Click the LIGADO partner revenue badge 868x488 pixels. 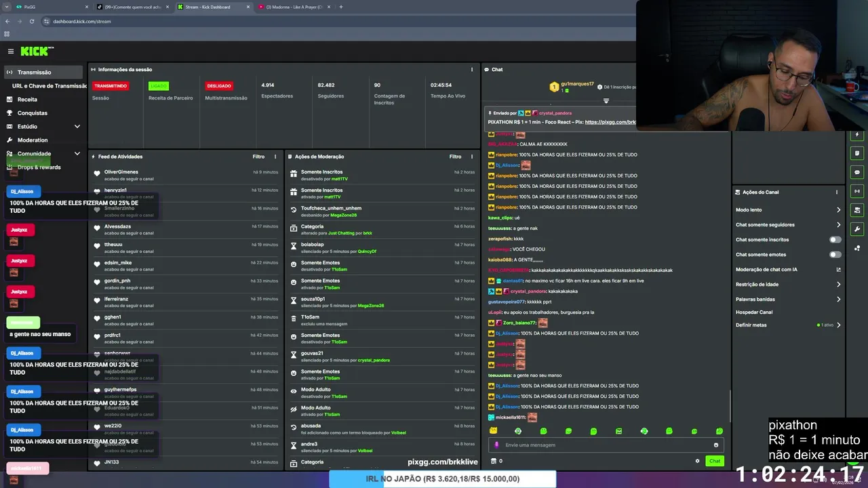[159, 86]
